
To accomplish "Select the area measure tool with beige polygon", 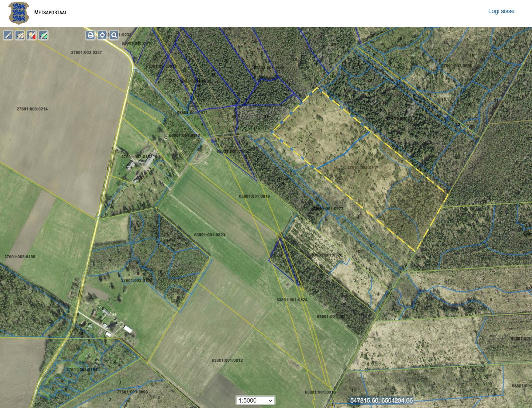I will point(20,35).
